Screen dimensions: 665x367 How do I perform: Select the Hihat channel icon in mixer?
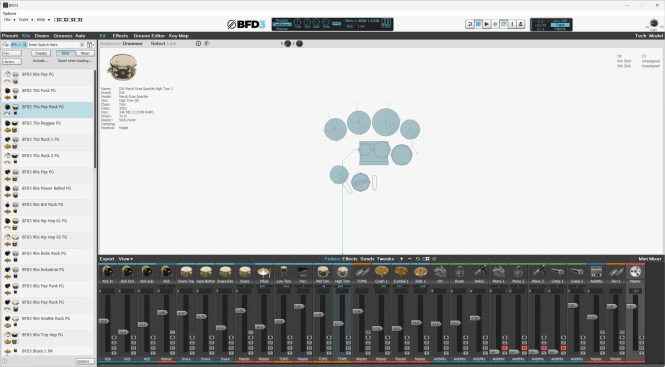tap(264, 272)
